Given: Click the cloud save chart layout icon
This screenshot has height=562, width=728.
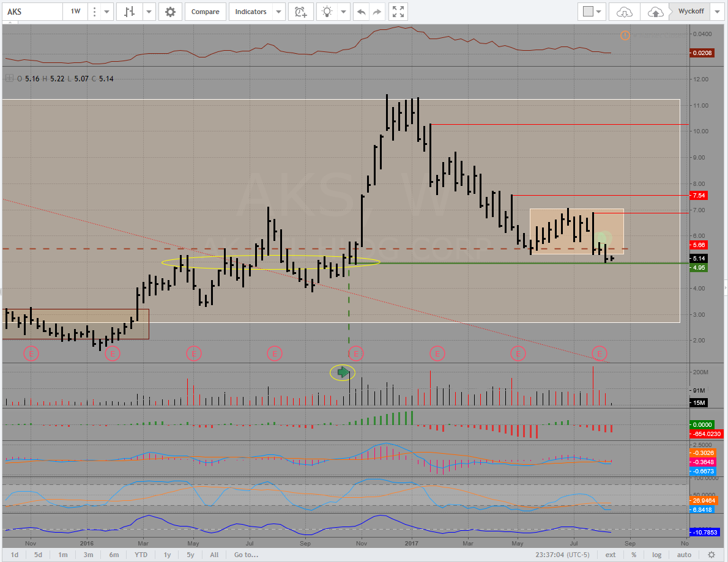Looking at the screenshot, I should point(655,12).
